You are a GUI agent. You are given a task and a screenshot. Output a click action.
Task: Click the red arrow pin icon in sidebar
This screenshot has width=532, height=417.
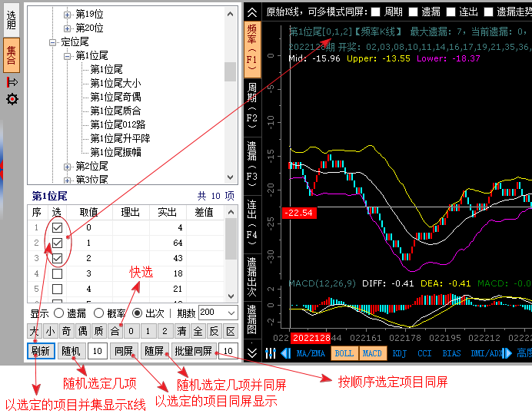(12, 82)
